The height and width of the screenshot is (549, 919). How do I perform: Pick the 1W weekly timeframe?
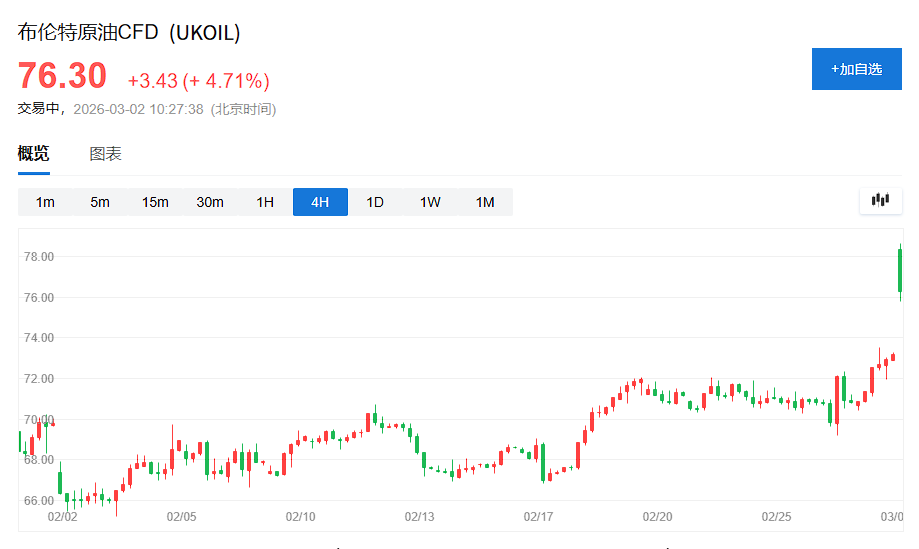(430, 202)
